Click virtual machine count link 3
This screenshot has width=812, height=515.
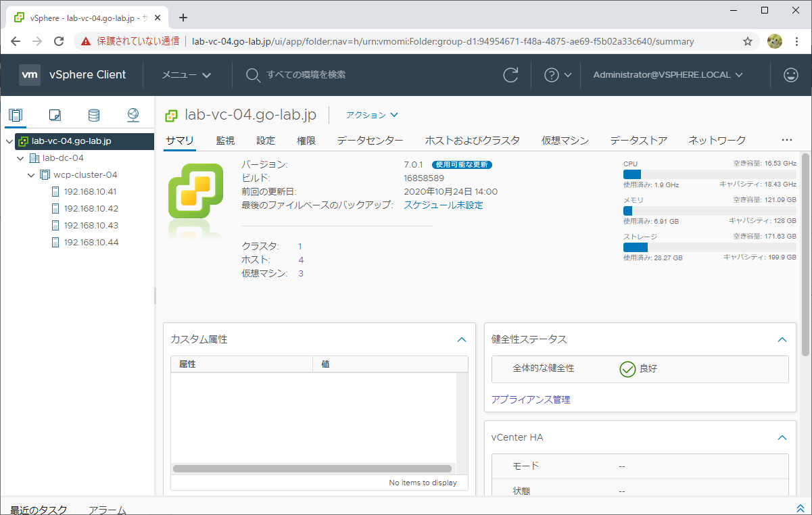pyautogui.click(x=301, y=274)
